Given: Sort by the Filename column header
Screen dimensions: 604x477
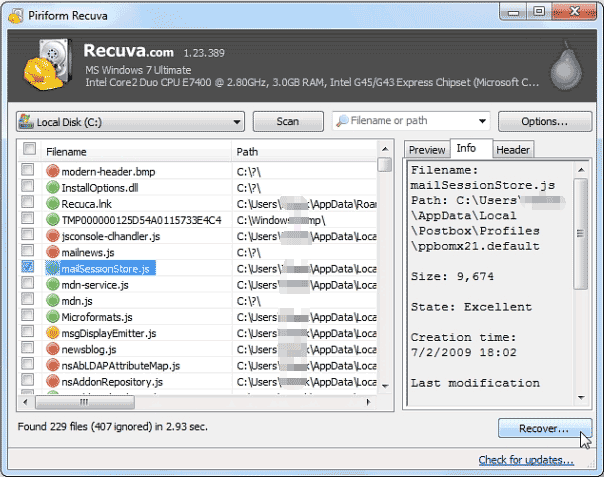Looking at the screenshot, I should [x=137, y=152].
